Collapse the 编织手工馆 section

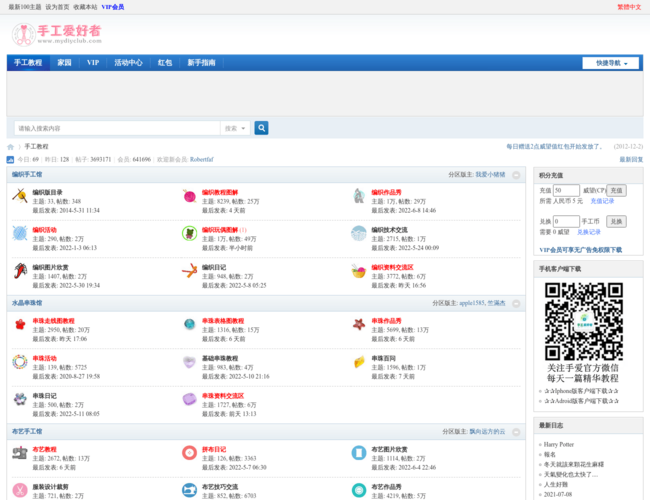pos(516,175)
